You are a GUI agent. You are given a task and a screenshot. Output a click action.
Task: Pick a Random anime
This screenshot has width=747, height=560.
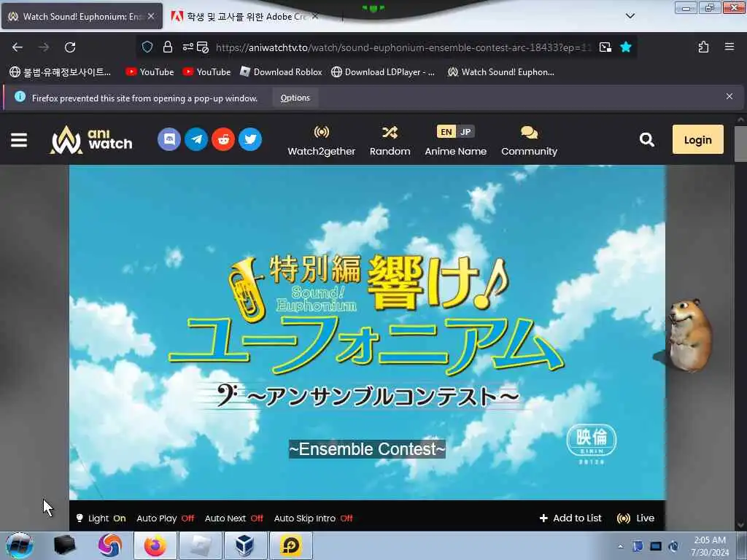pos(390,141)
